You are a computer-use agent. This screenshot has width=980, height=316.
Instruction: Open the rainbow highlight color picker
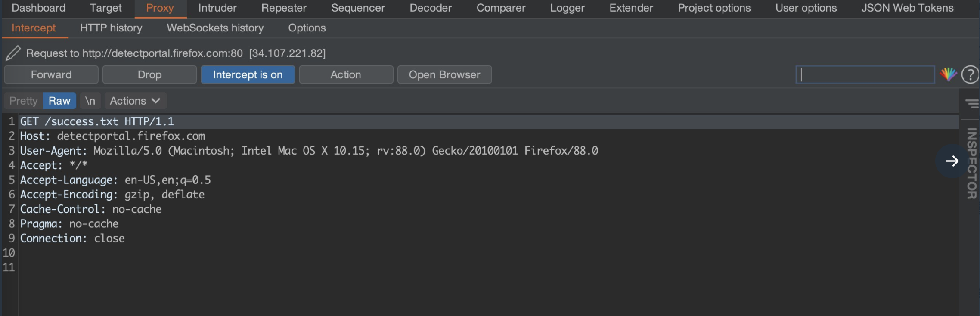pyautogui.click(x=948, y=74)
